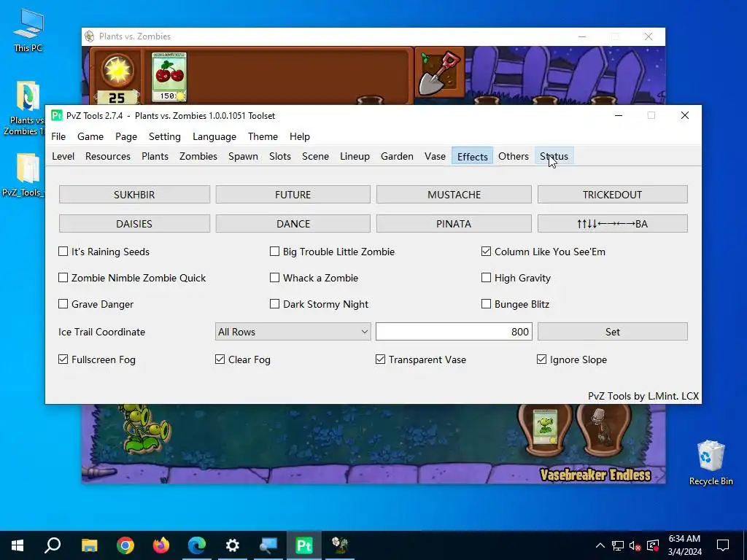
Task: Show the 6:34 AM clock calendar
Action: [684, 545]
